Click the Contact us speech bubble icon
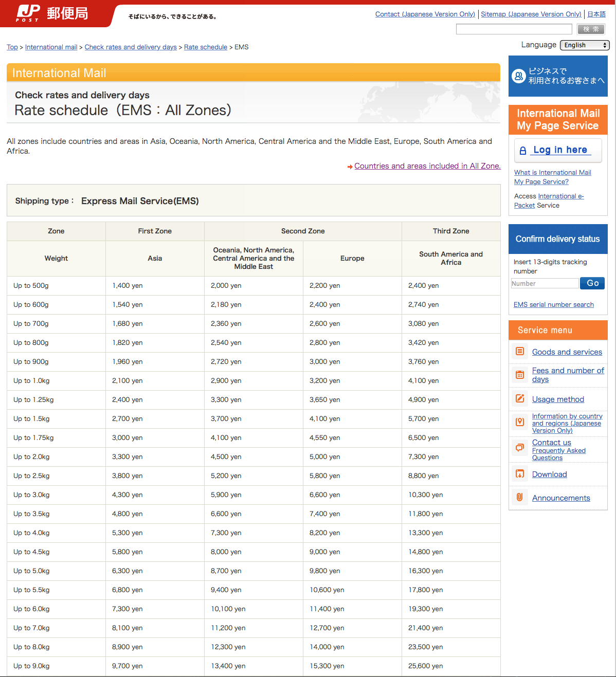Image resolution: width=616 pixels, height=677 pixels. (520, 448)
